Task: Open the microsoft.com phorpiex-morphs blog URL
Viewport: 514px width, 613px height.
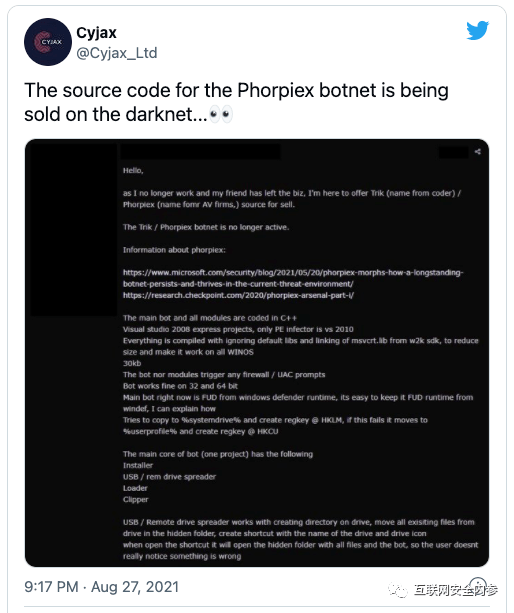Action: [x=293, y=278]
